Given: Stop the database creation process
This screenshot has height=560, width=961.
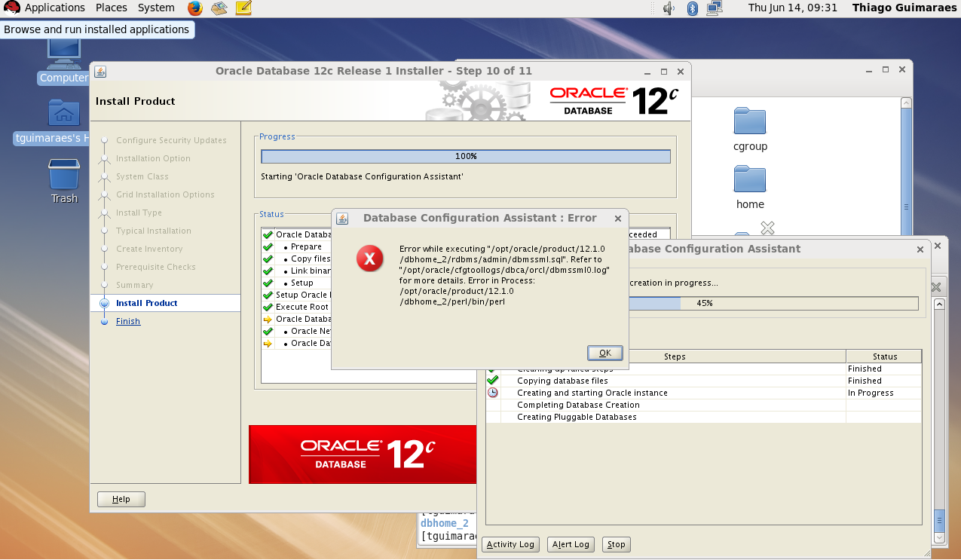Looking at the screenshot, I should (x=616, y=543).
